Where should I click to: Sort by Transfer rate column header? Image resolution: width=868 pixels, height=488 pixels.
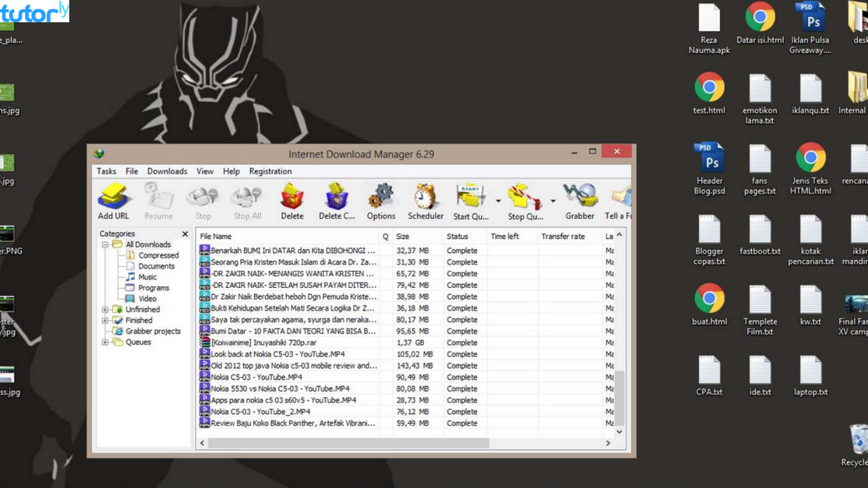click(x=570, y=236)
